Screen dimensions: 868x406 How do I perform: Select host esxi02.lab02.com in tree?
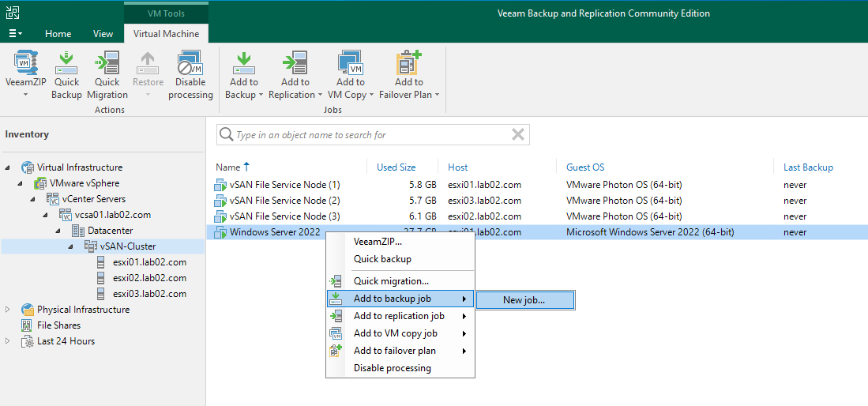[x=149, y=277]
